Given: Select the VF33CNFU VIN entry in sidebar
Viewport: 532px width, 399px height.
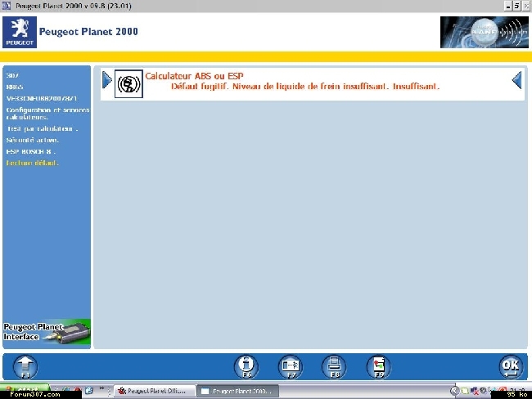Looking at the screenshot, I should click(42, 98).
